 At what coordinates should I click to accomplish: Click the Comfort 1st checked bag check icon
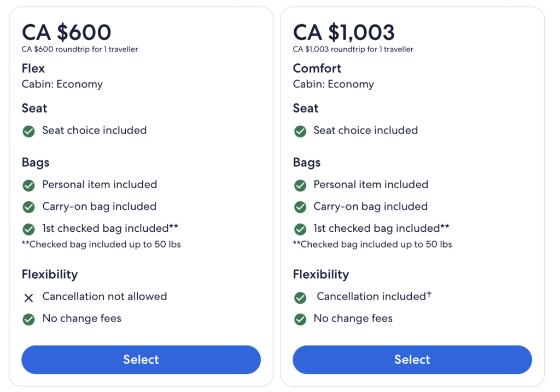tap(300, 229)
